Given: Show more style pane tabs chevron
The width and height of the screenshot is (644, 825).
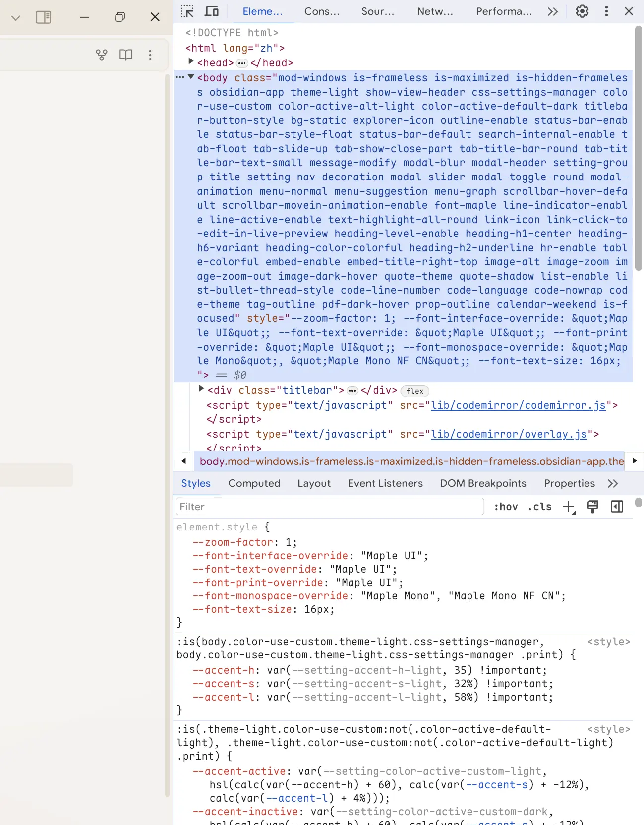Looking at the screenshot, I should coord(613,483).
